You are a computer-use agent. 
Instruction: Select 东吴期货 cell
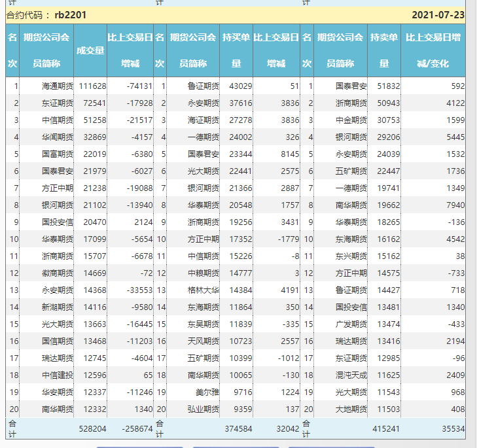coord(203,324)
